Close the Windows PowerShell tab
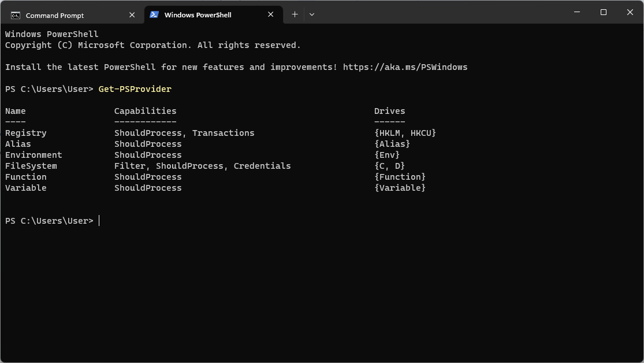This screenshot has height=363, width=644. tap(271, 15)
